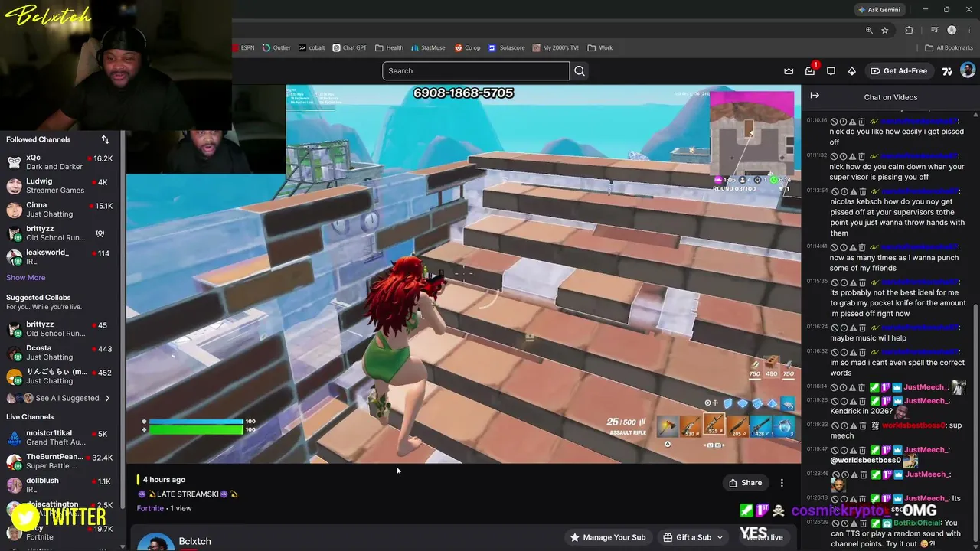Delete the 01:13:54 chat message
This screenshot has width=980, height=551.
click(861, 191)
